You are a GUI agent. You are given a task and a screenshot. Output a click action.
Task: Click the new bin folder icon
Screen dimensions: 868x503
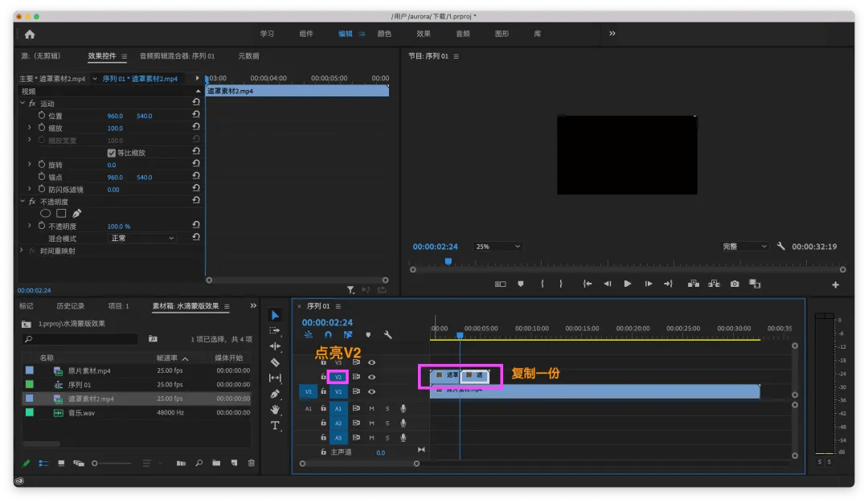[x=216, y=463]
